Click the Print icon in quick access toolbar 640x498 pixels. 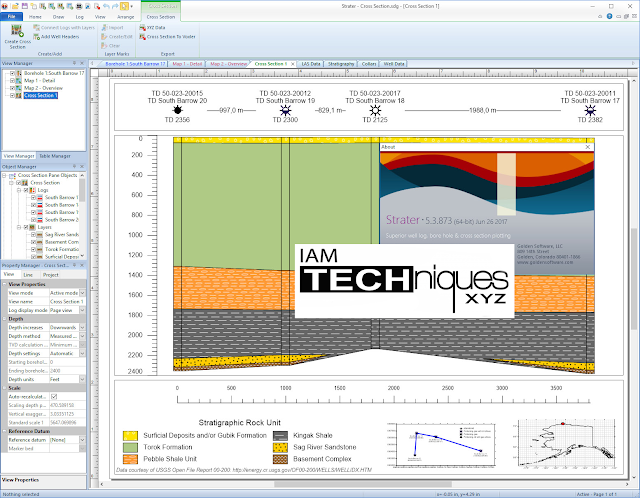(79, 6)
